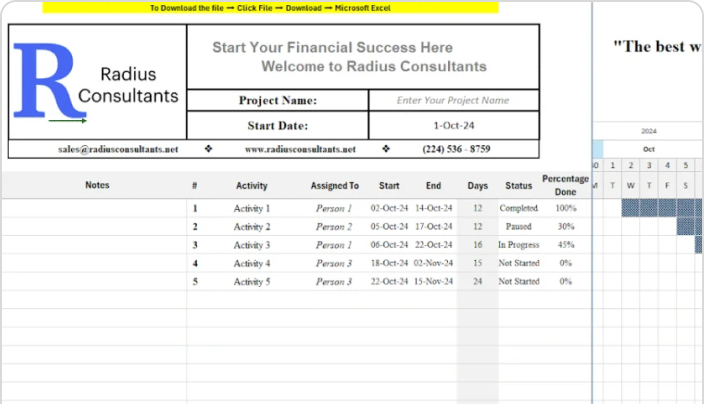Click the Assigned To column header
704x404 pixels.
(334, 185)
